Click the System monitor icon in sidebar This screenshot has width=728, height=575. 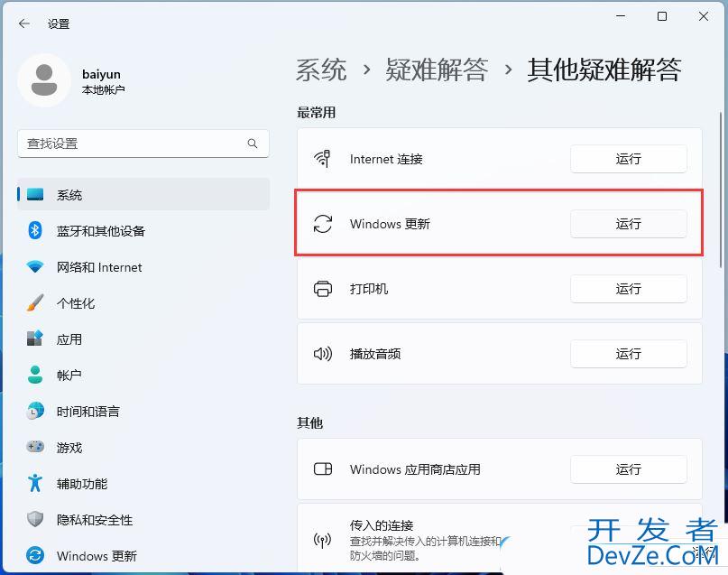[35, 194]
